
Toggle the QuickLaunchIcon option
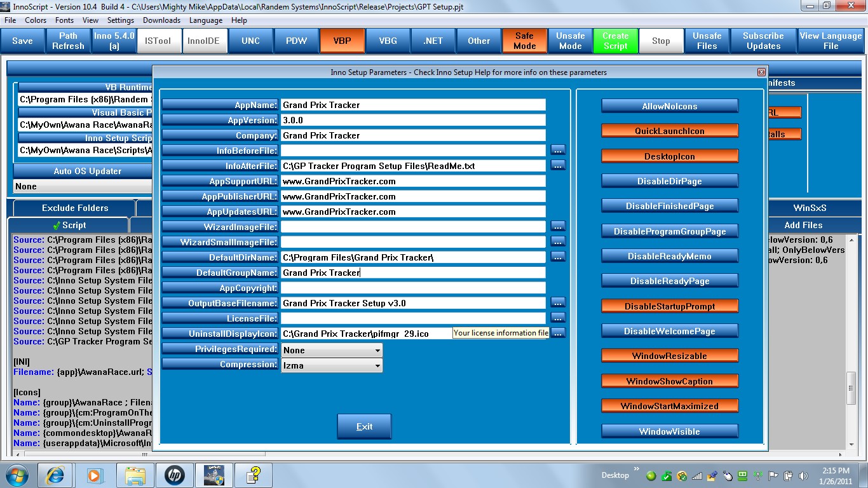[x=670, y=131]
